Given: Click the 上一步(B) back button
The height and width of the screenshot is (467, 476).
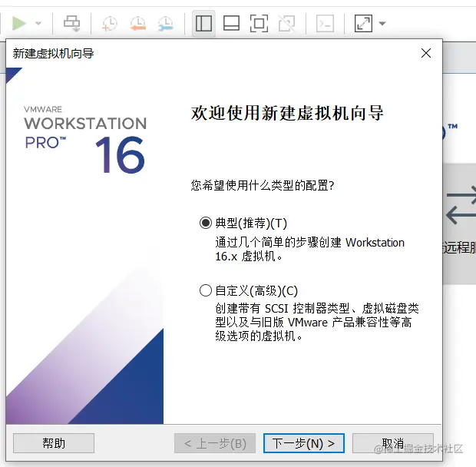Looking at the screenshot, I should coord(215,443).
